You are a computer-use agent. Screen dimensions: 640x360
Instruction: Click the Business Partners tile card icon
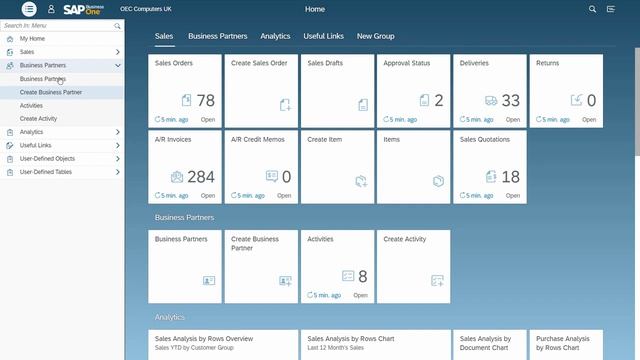[209, 280]
